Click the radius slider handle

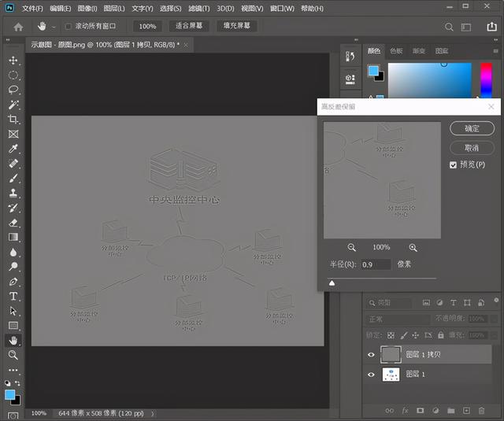pyautogui.click(x=332, y=283)
